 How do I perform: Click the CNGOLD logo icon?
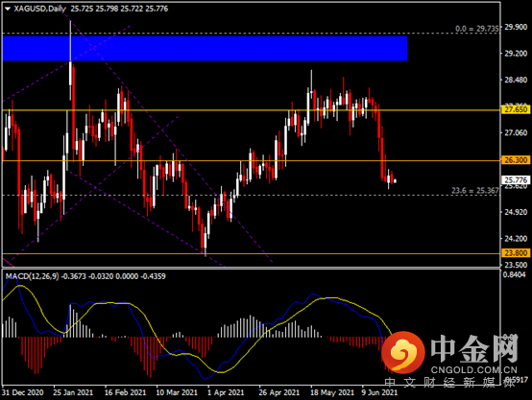(x=403, y=352)
